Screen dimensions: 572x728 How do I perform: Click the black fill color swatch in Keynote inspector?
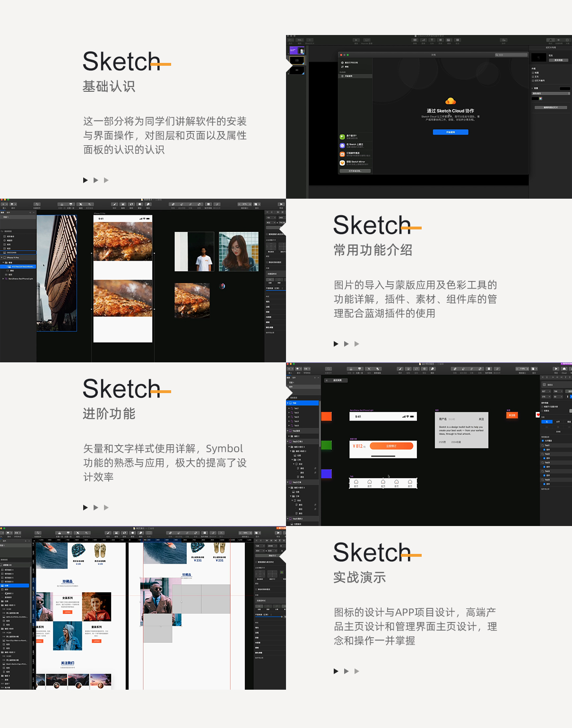point(535,98)
